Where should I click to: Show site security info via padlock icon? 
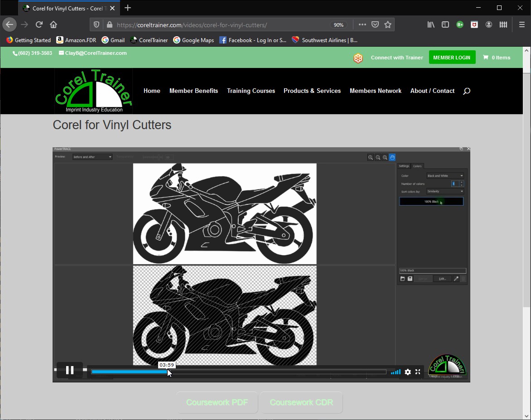pos(109,25)
